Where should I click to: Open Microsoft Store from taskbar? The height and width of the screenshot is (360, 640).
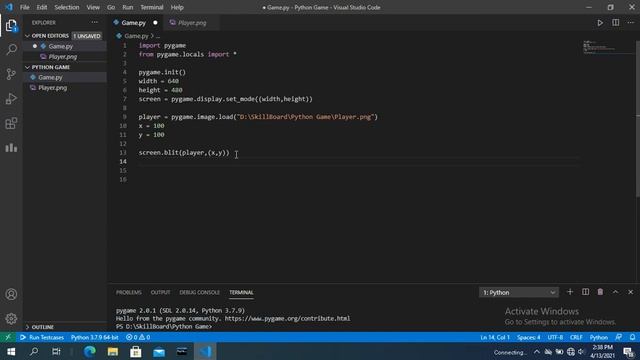136,351
